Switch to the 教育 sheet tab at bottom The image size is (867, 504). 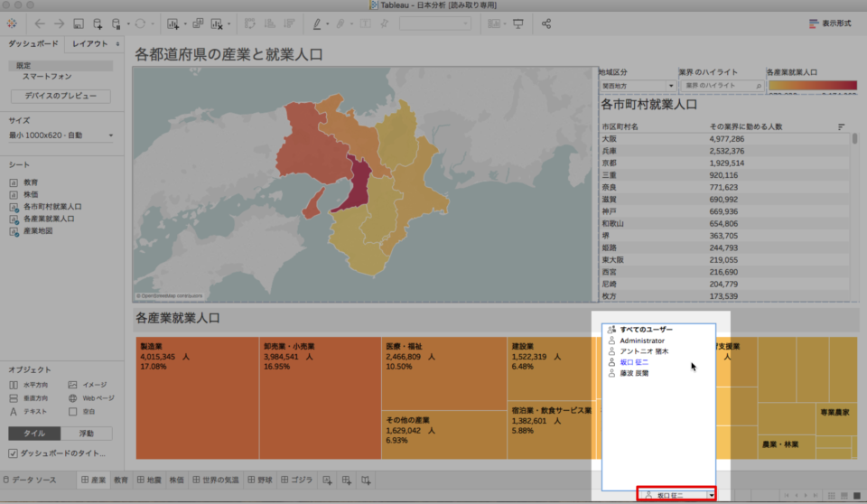pos(120,480)
